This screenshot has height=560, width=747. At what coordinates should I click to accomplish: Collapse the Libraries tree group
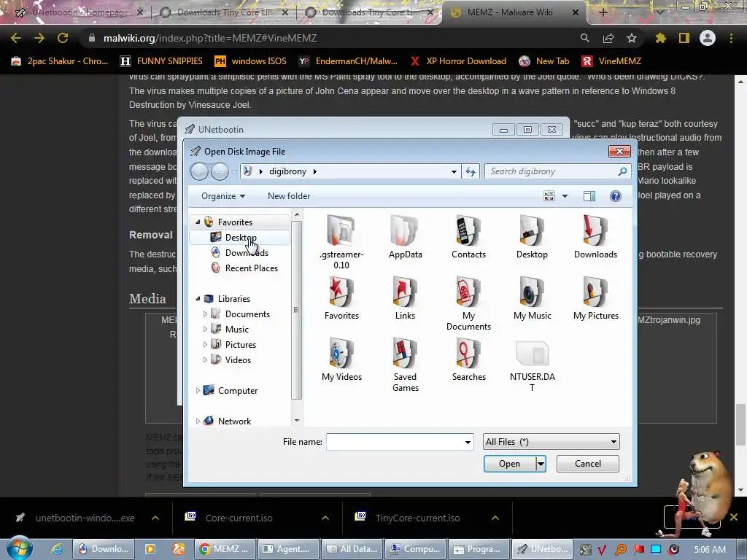coord(198,298)
